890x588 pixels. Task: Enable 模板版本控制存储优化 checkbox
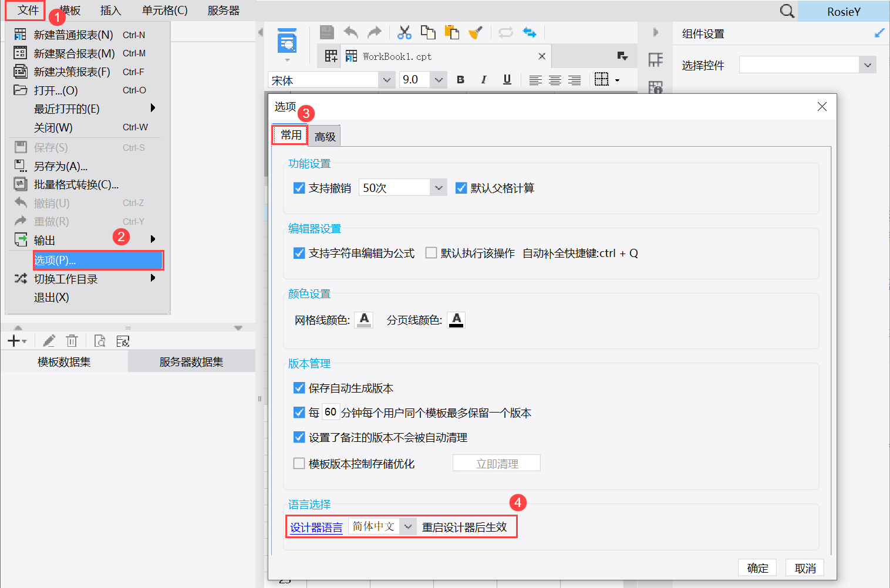coord(299,464)
